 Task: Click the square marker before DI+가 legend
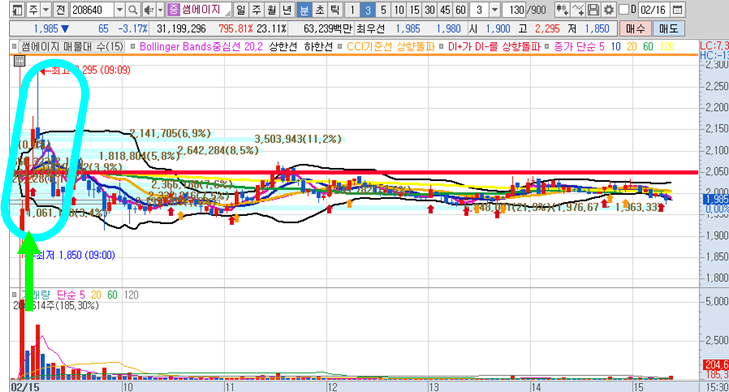[442, 47]
